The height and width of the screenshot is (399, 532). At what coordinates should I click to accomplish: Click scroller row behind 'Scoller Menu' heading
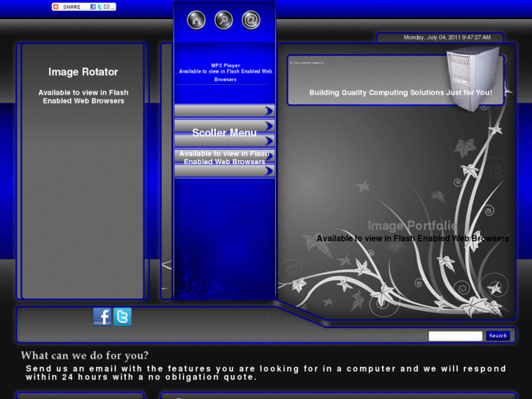(224, 126)
